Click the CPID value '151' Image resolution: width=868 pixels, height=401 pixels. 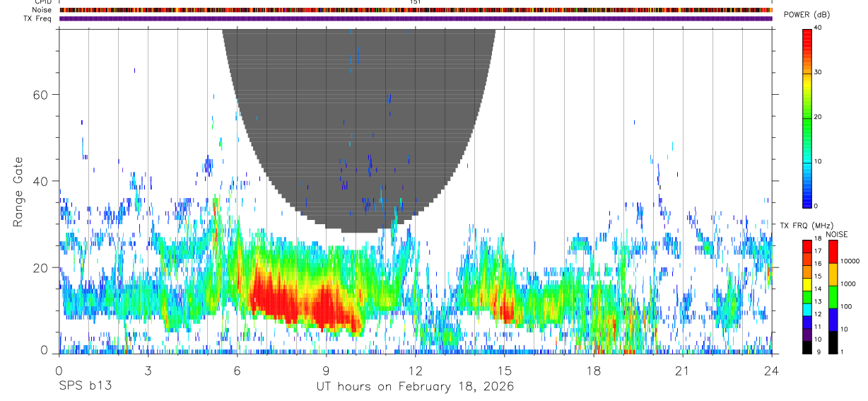pos(416,2)
